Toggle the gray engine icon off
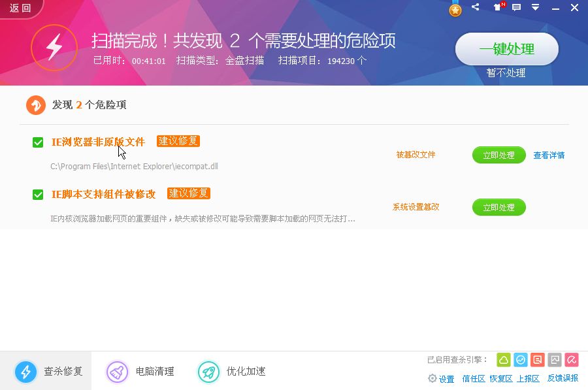This screenshot has width=588, height=390. (555, 360)
